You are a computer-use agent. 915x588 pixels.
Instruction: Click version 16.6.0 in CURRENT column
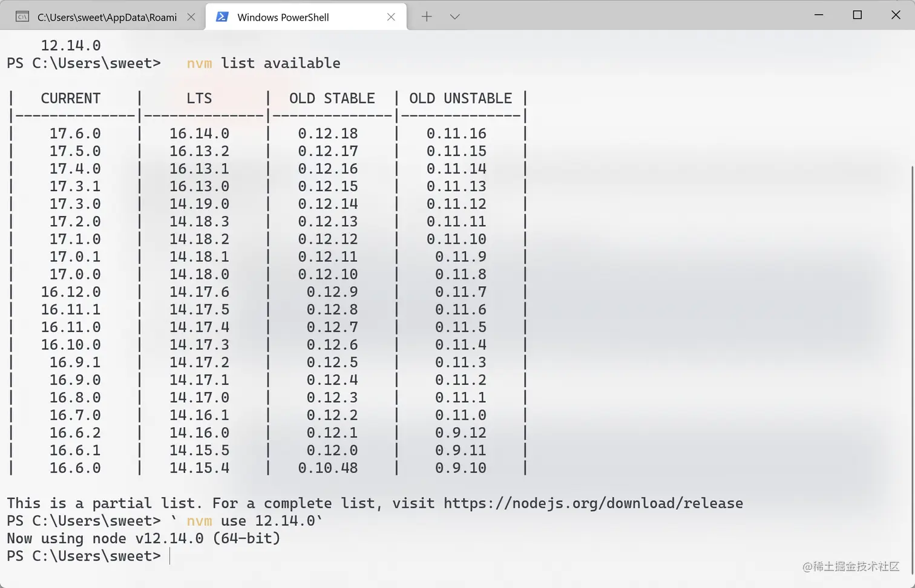[x=75, y=468]
